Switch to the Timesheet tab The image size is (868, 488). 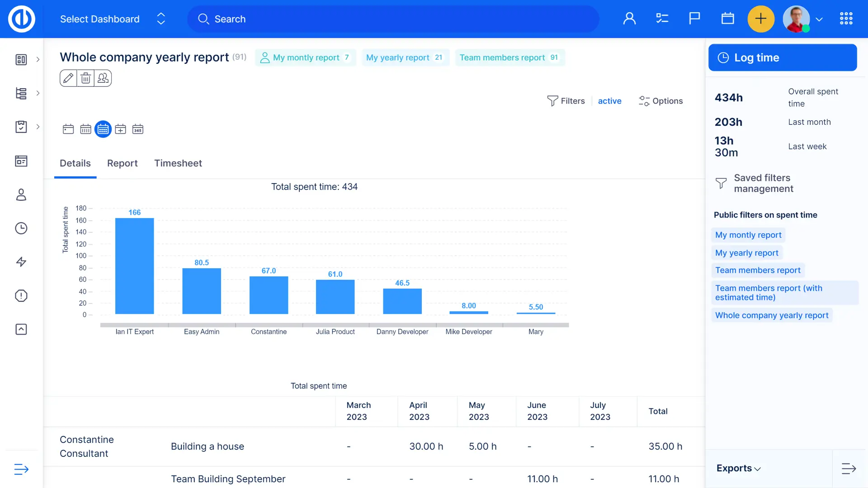point(178,163)
